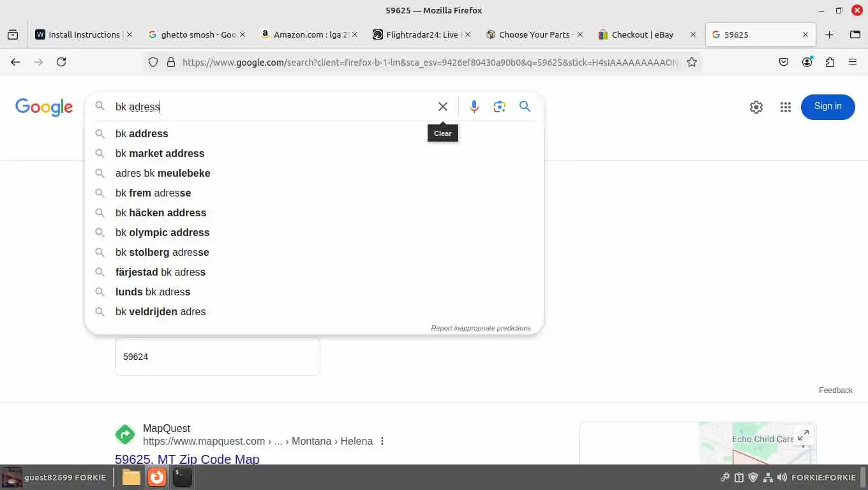Select suggestion 'bk stolberg adresse'
868x490 pixels.
[314, 252]
